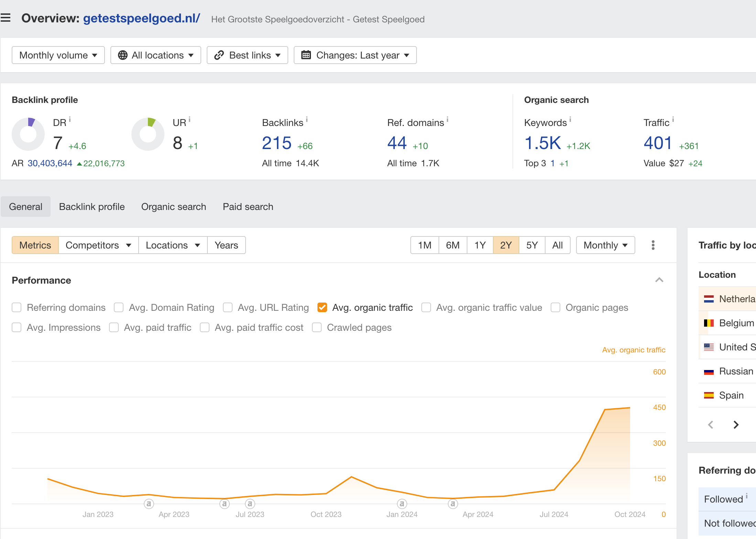The image size is (756, 539).
Task: Switch to the General tab
Action: 25,207
